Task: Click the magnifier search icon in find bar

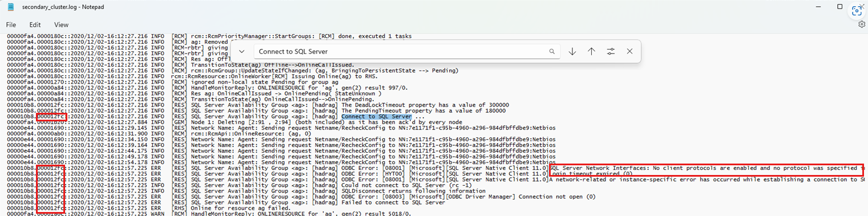Action: 552,51
